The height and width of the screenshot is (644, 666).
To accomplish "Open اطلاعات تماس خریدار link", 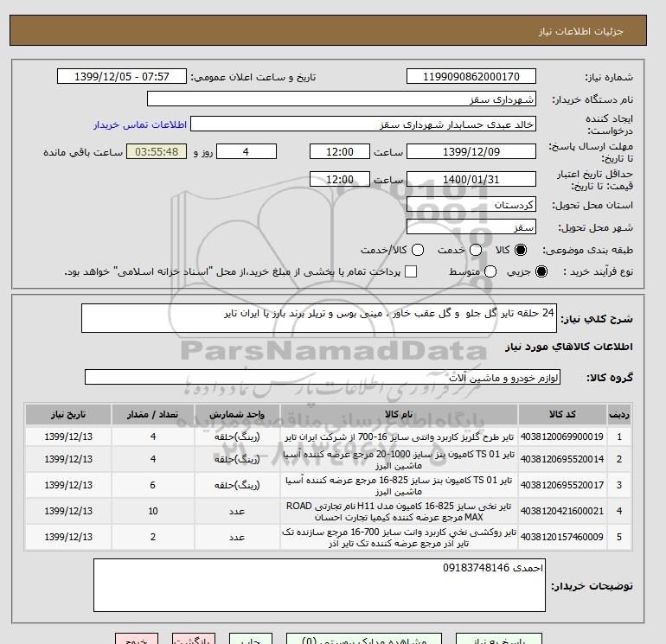I will point(140,124).
